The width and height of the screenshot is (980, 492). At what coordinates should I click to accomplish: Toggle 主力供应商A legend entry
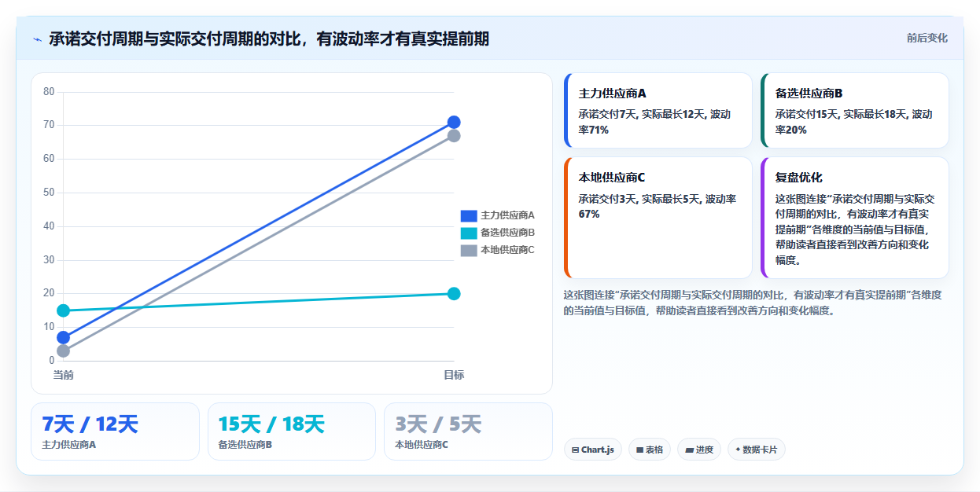click(x=497, y=215)
